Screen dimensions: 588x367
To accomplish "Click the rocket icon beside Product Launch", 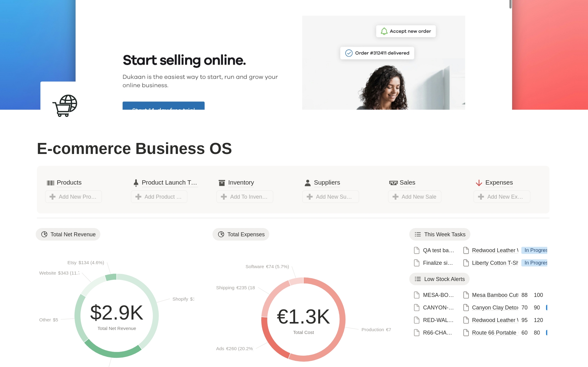I will [136, 183].
